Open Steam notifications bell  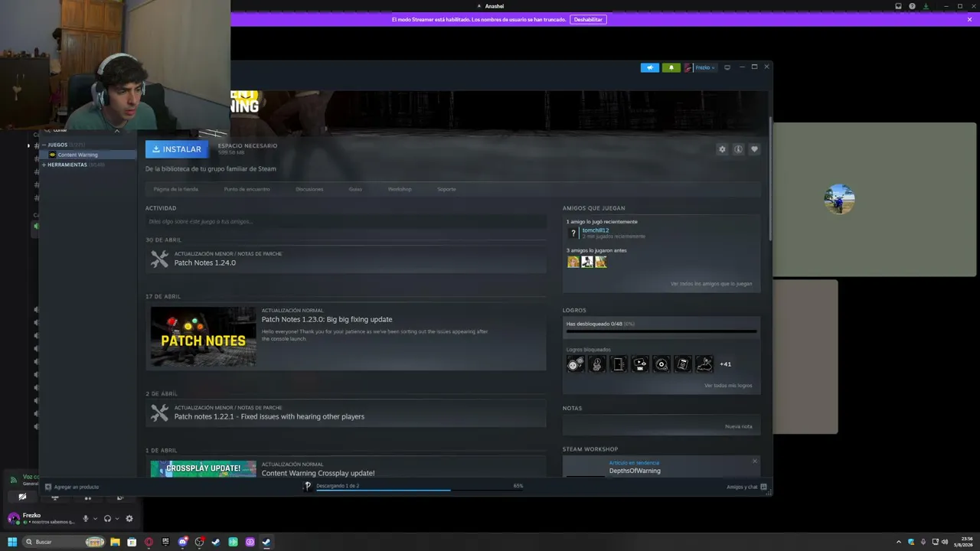click(671, 67)
